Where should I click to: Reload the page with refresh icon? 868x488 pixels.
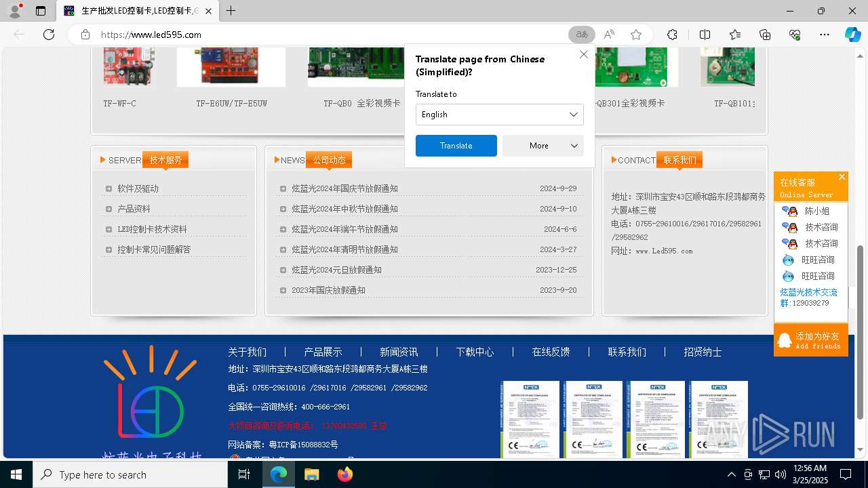coord(49,35)
